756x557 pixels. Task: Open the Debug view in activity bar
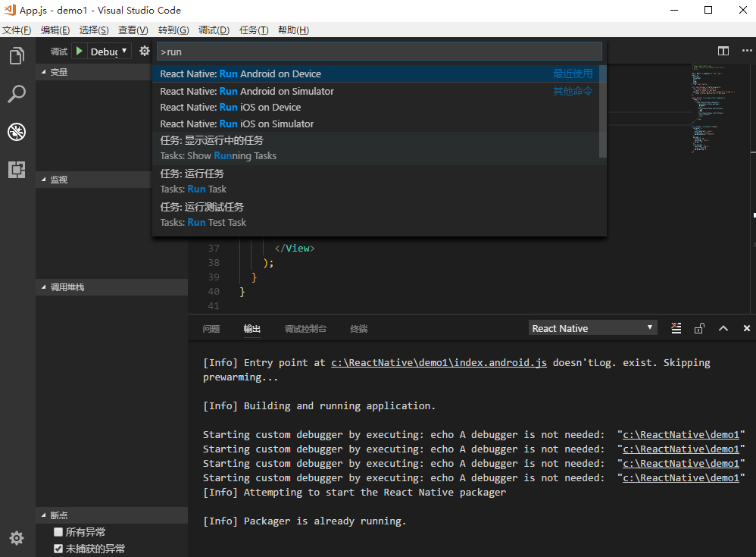[17, 132]
